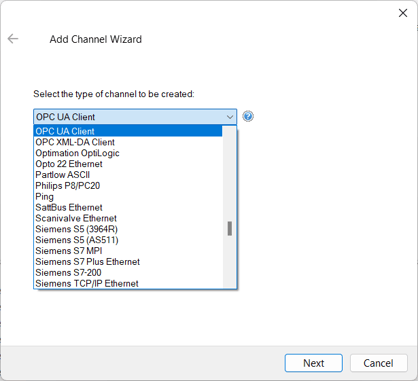Viewport: 418px width, 381px height.
Task: Close the Add Channel Wizard window
Action: point(403,13)
